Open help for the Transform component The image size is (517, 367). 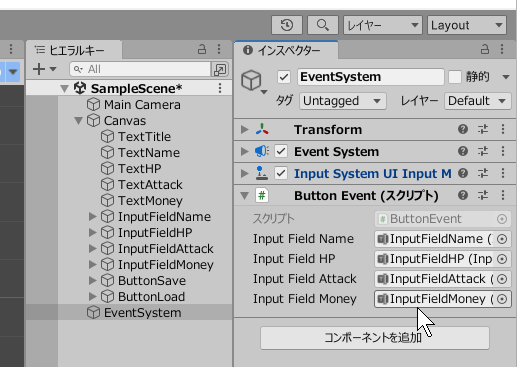pyautogui.click(x=463, y=129)
